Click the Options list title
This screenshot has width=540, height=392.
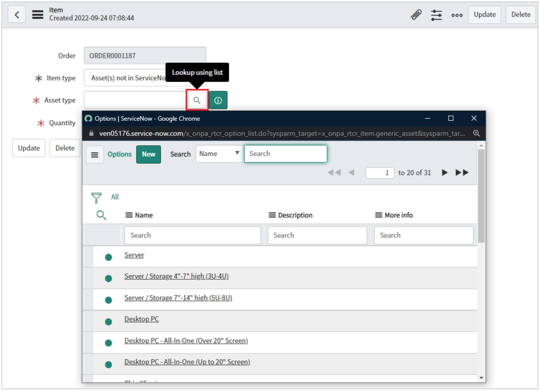point(120,154)
